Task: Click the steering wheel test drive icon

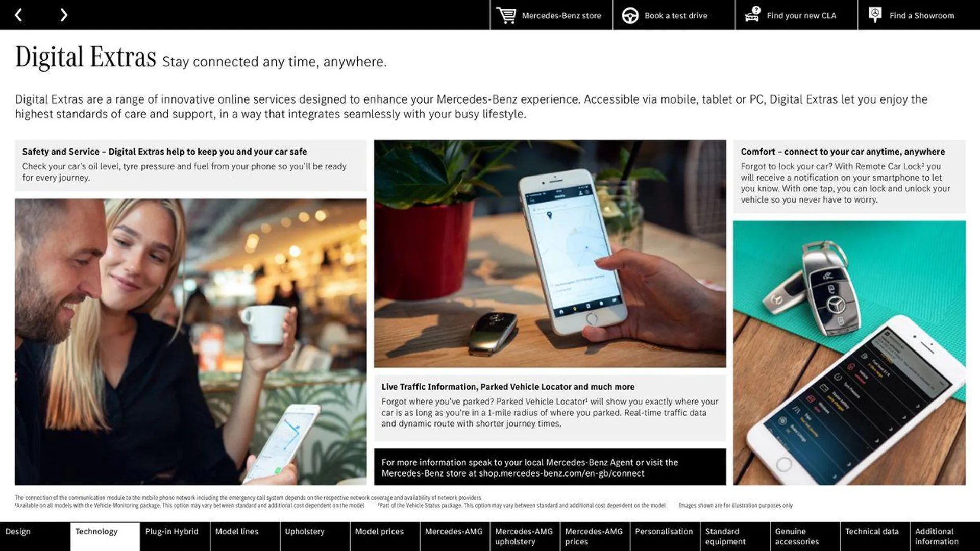Action: (629, 14)
